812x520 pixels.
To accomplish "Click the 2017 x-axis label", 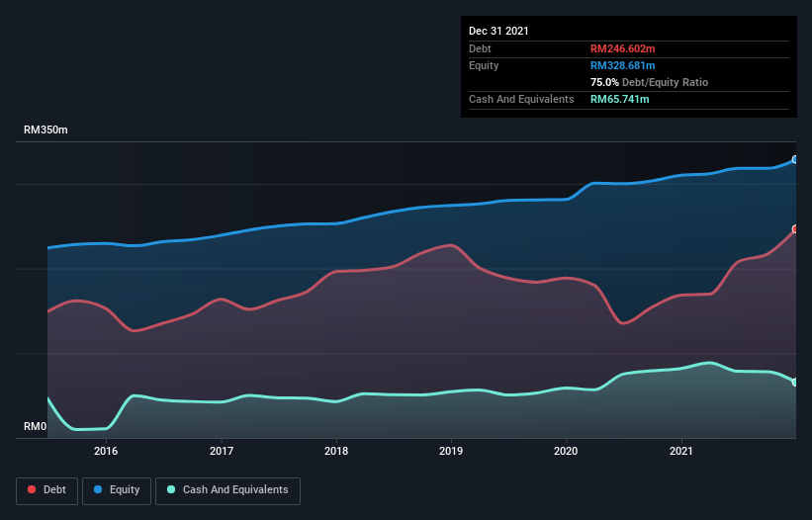I will click(x=222, y=451).
